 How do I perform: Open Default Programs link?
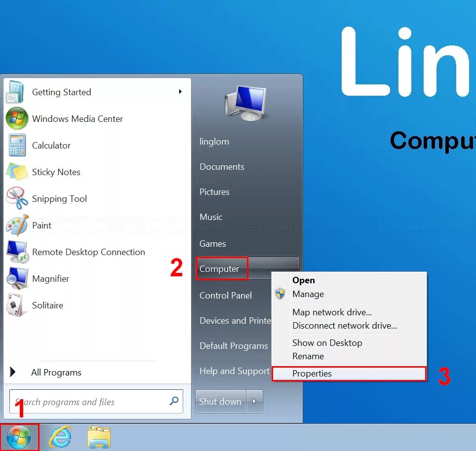click(x=234, y=346)
